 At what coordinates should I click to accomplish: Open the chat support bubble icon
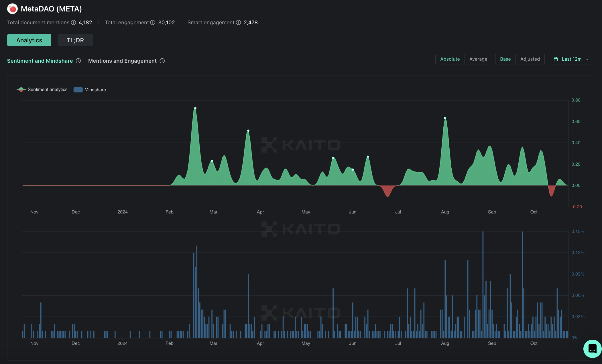click(592, 349)
